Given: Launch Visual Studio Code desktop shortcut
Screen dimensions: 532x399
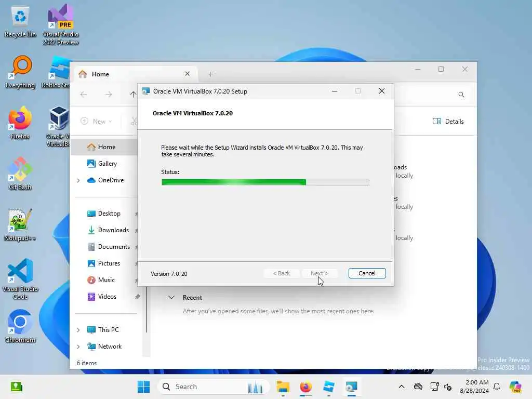Looking at the screenshot, I should coord(20,279).
